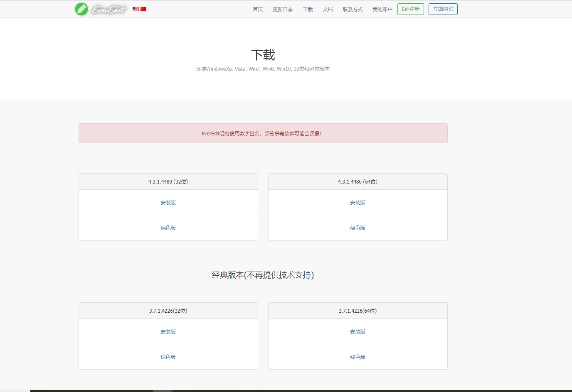The height and width of the screenshot is (392, 572).
Task: Click the EverEdit wordmark in the header
Action: coord(109,9)
